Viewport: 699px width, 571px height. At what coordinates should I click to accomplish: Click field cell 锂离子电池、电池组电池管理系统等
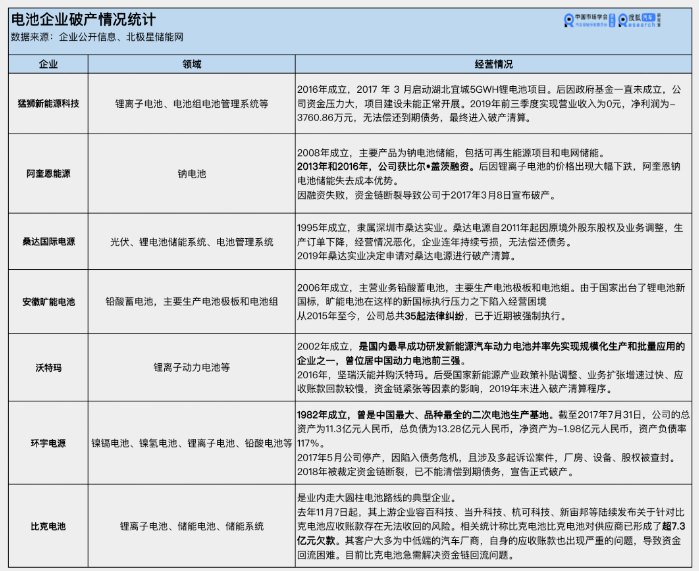pyautogui.click(x=192, y=103)
